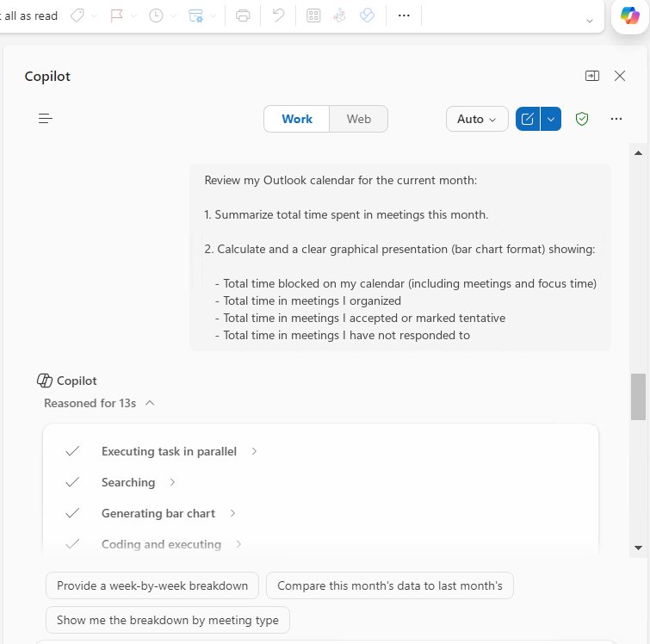Click the chat scrollbar down arrow

(x=639, y=548)
